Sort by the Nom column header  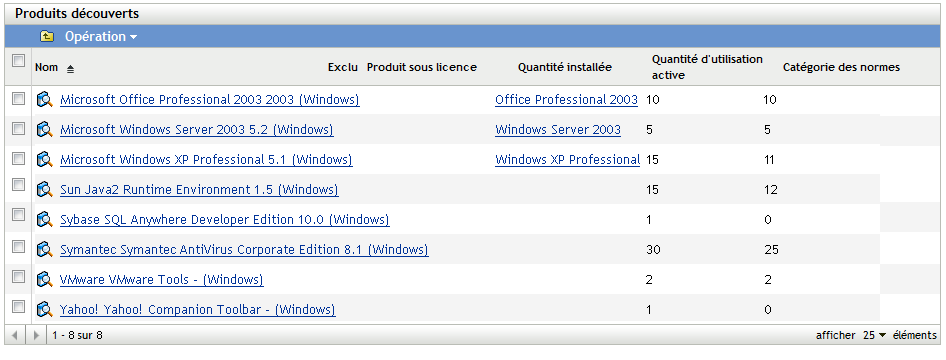point(46,68)
